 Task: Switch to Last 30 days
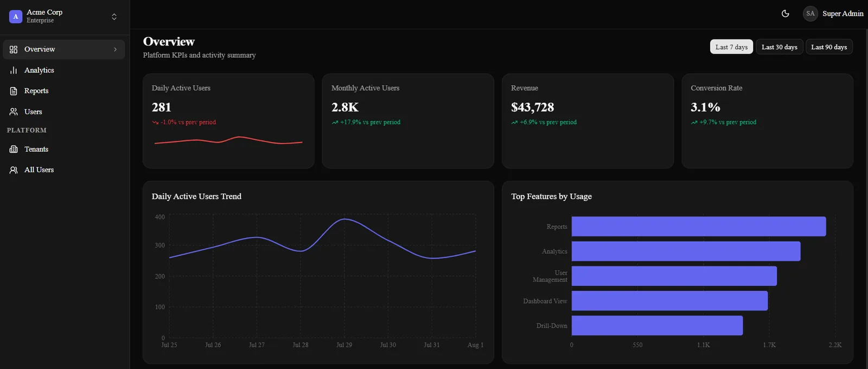[779, 47]
